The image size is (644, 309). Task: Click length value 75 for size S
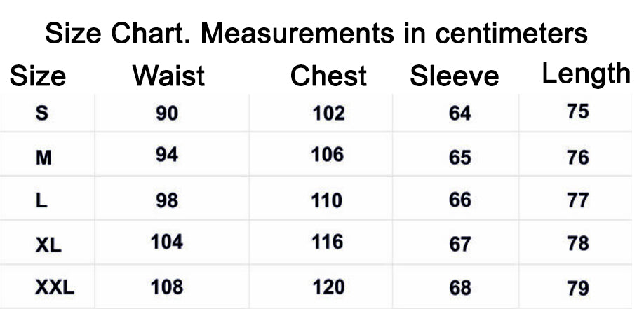click(578, 111)
